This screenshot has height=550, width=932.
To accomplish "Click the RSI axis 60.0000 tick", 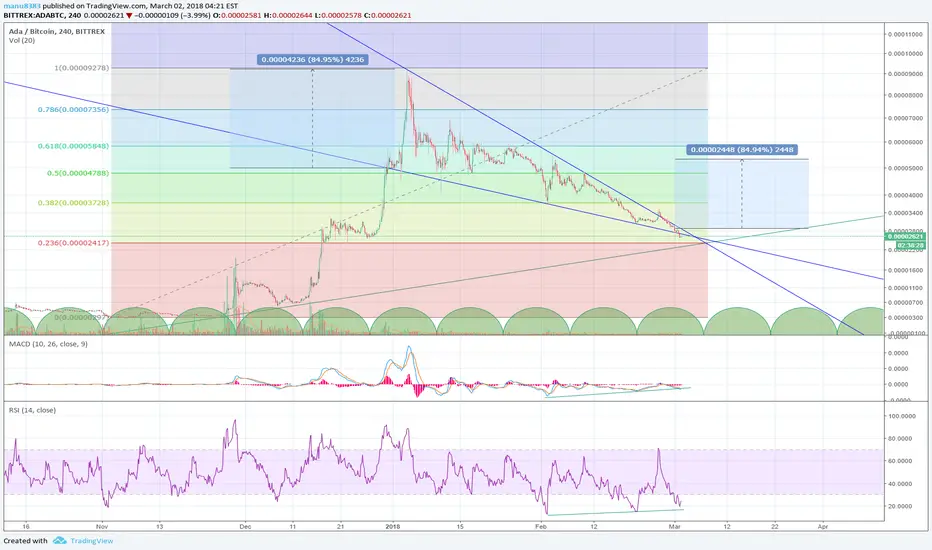I will pyautogui.click(x=901, y=461).
